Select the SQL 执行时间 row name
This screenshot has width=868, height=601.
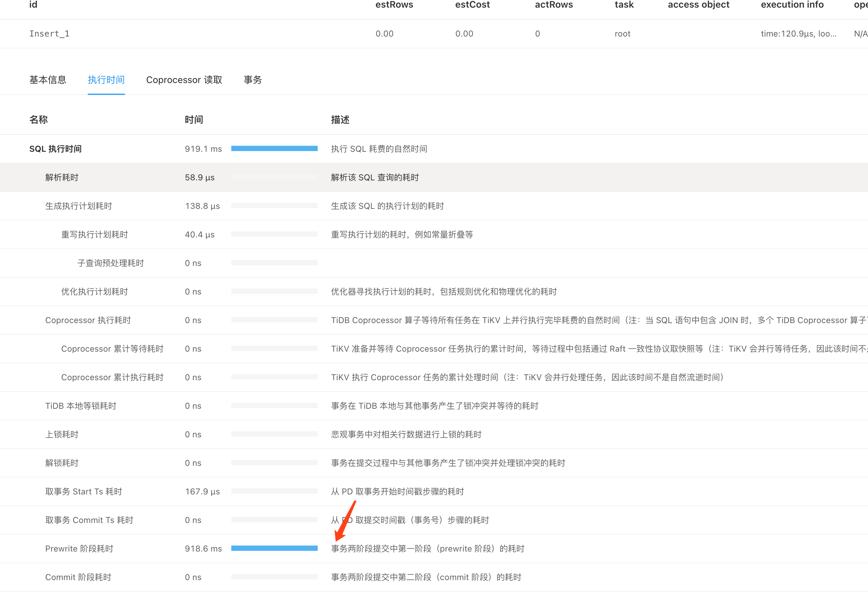point(55,149)
